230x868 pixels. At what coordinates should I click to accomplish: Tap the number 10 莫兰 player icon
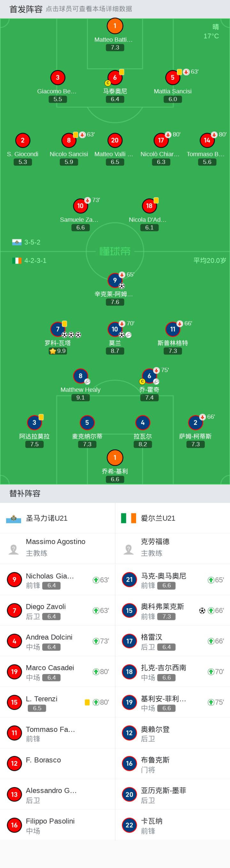coord(115,329)
